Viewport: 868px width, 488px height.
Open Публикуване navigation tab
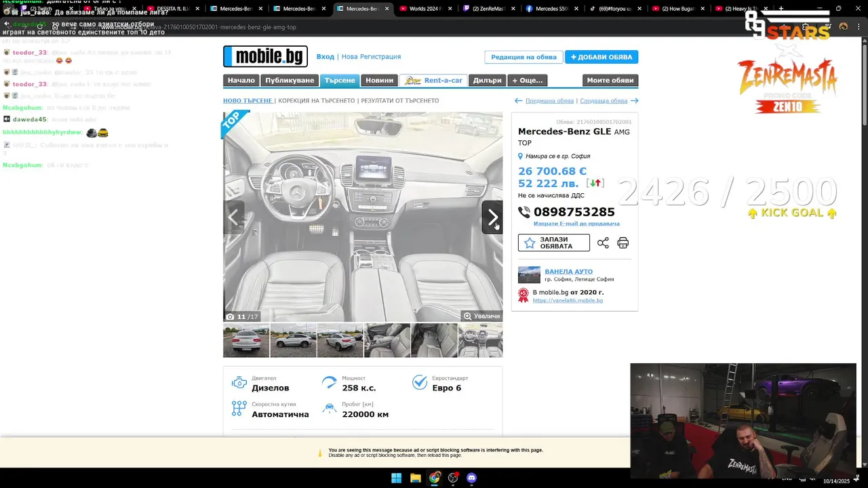pos(290,80)
